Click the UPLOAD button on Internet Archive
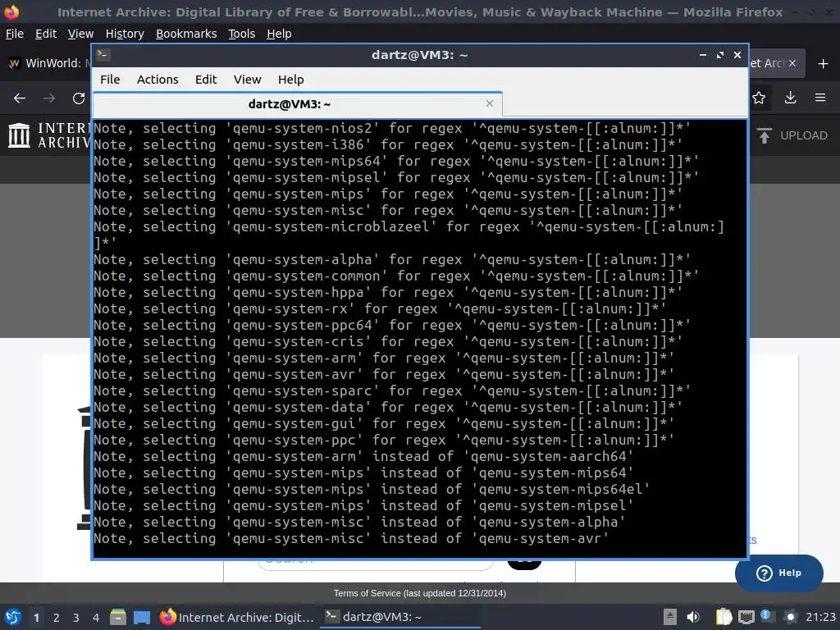The image size is (840, 630). (792, 135)
